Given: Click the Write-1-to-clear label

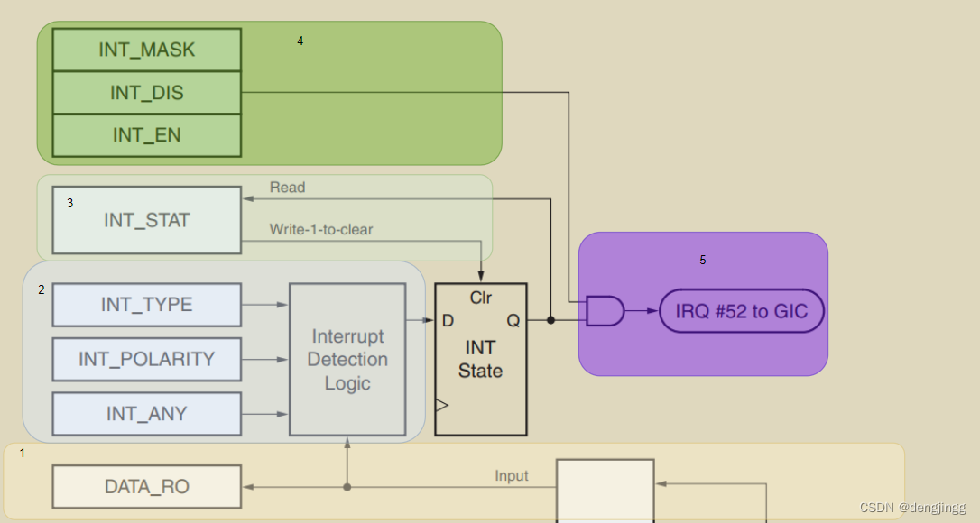Looking at the screenshot, I should (320, 229).
